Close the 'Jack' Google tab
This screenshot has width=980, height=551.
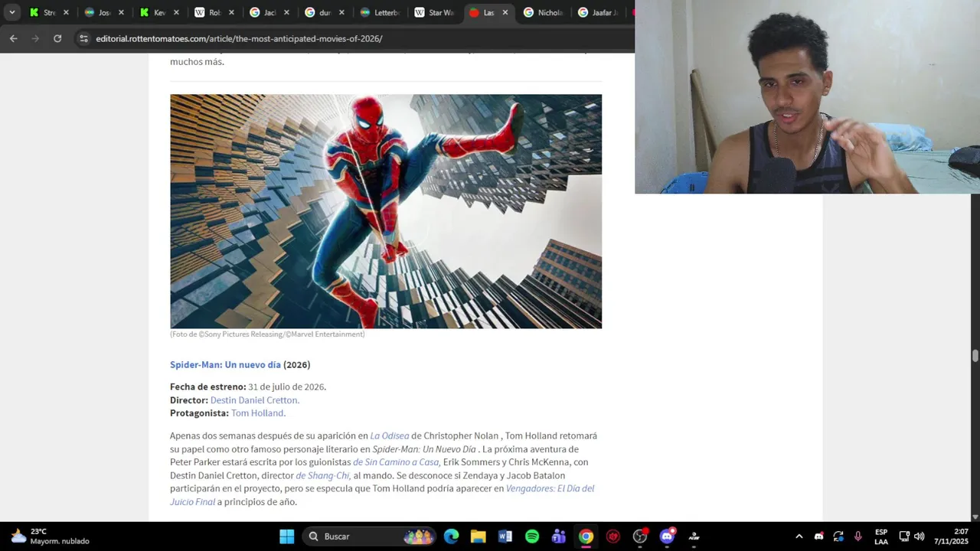[x=286, y=12]
